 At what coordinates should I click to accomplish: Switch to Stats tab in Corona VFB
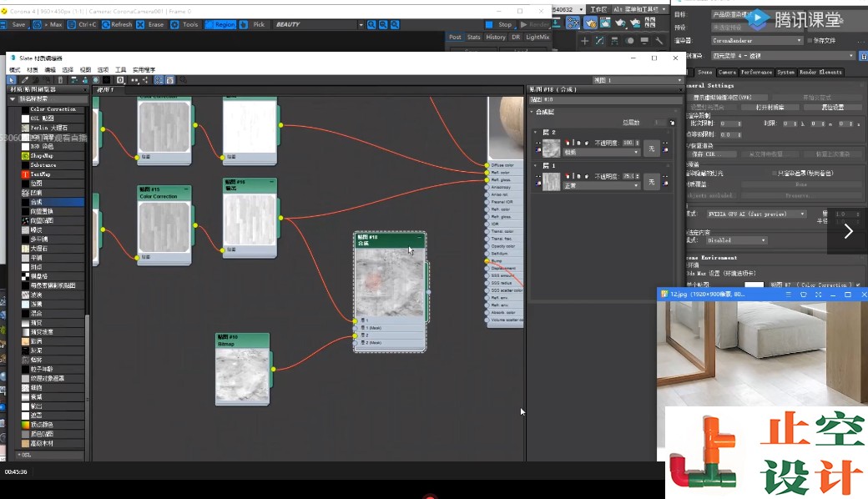[474, 37]
